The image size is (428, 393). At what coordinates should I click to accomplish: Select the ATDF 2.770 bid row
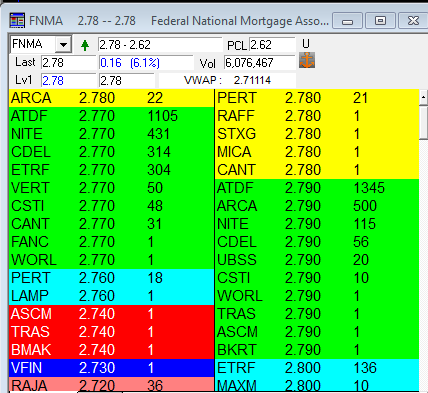coord(111,116)
